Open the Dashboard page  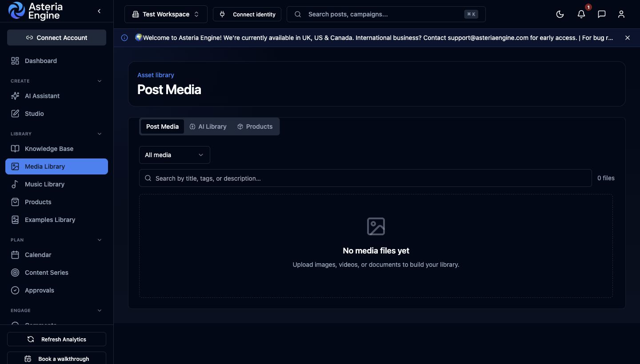point(56,61)
